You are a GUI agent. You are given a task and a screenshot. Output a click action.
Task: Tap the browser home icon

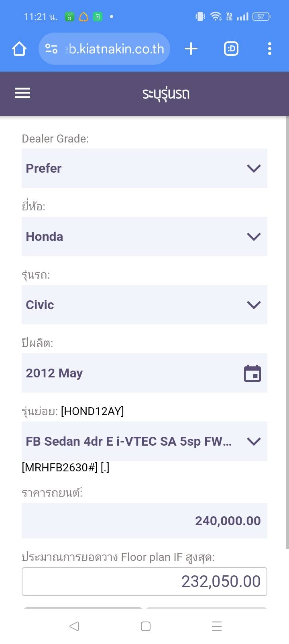tap(19, 49)
